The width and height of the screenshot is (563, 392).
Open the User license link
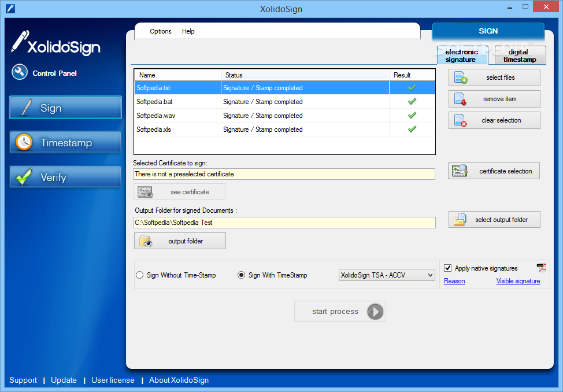(x=113, y=380)
